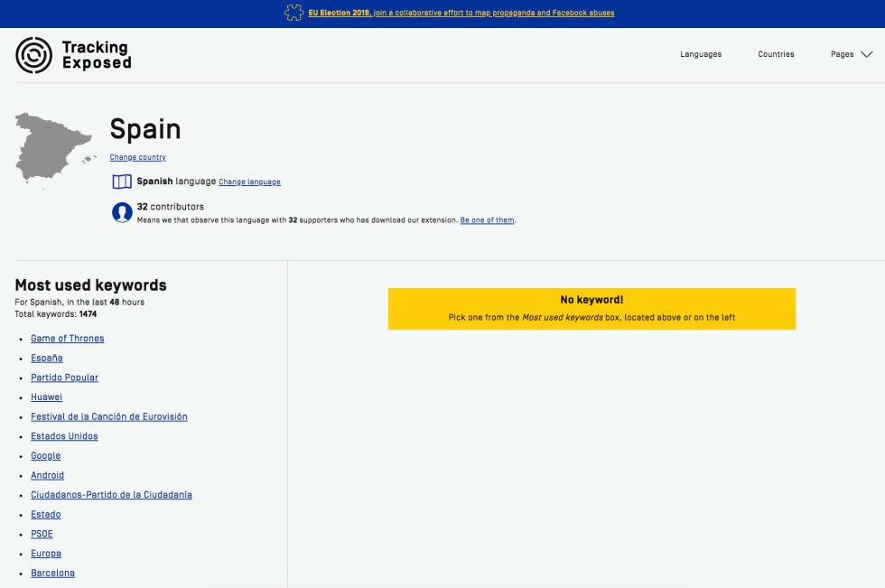Select the Barcelona keyword

(52, 573)
